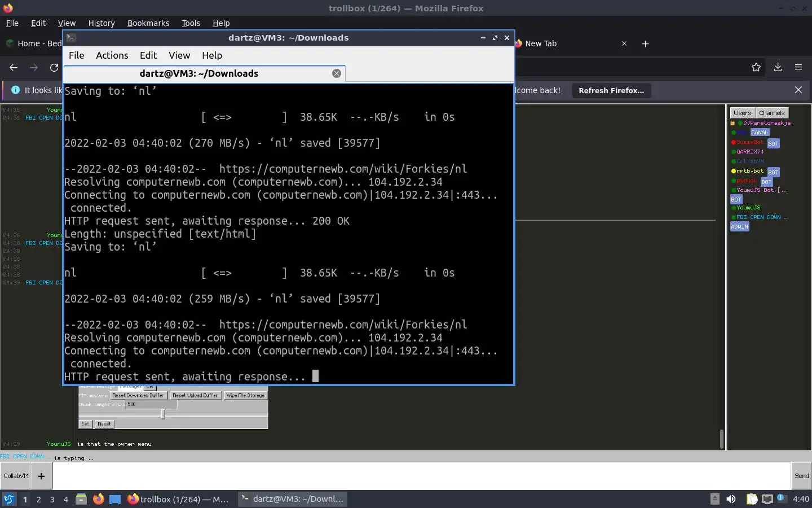Activate trollbox Firefox window in taskbar
Viewport: 812px width, 508px height.
(178, 499)
